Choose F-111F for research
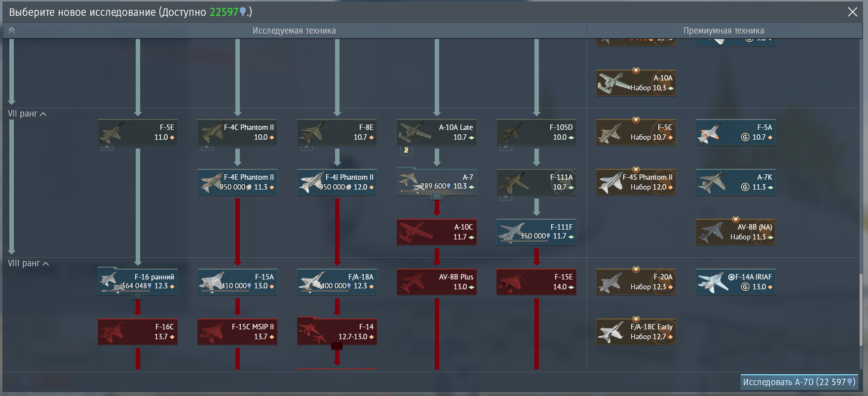This screenshot has width=868, height=396. click(536, 232)
